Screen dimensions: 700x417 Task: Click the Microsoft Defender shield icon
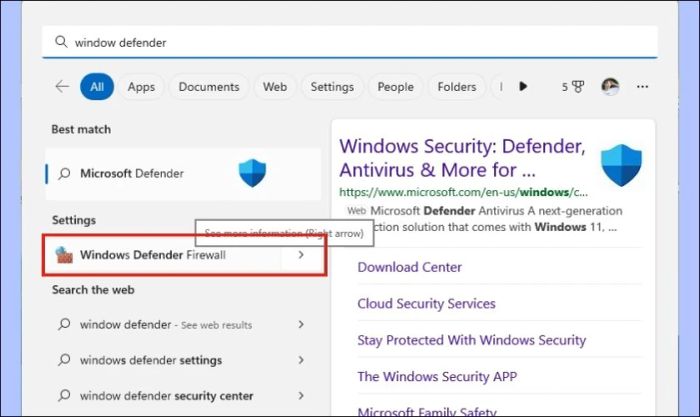[x=252, y=173]
